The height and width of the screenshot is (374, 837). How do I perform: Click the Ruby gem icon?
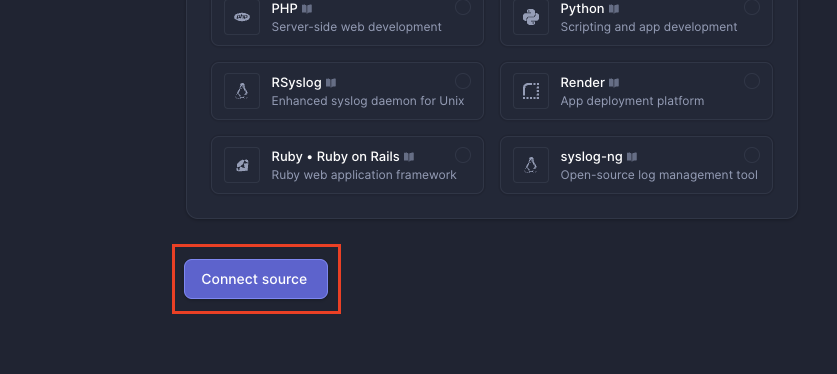click(x=242, y=165)
